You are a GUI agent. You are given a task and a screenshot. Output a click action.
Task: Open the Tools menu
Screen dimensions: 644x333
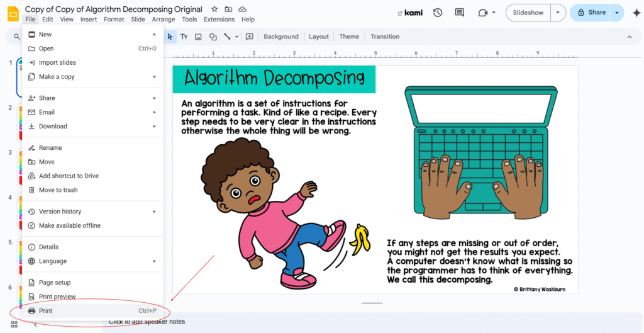tap(190, 20)
